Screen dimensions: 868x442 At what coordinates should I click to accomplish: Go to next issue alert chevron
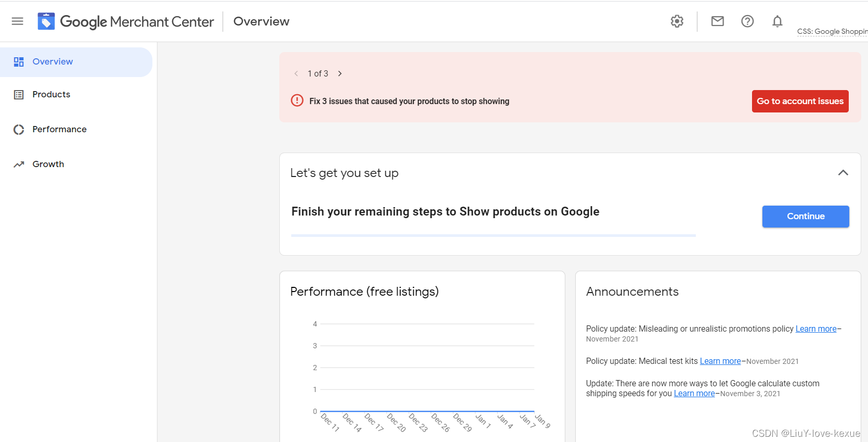[340, 73]
